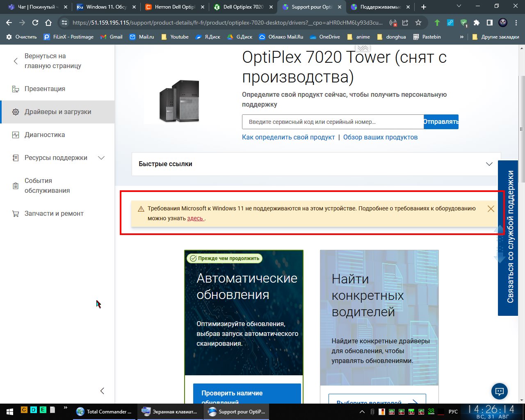The width and height of the screenshot is (525, 420).
Task: Click the Очистить bookmark button
Action: coord(21,37)
